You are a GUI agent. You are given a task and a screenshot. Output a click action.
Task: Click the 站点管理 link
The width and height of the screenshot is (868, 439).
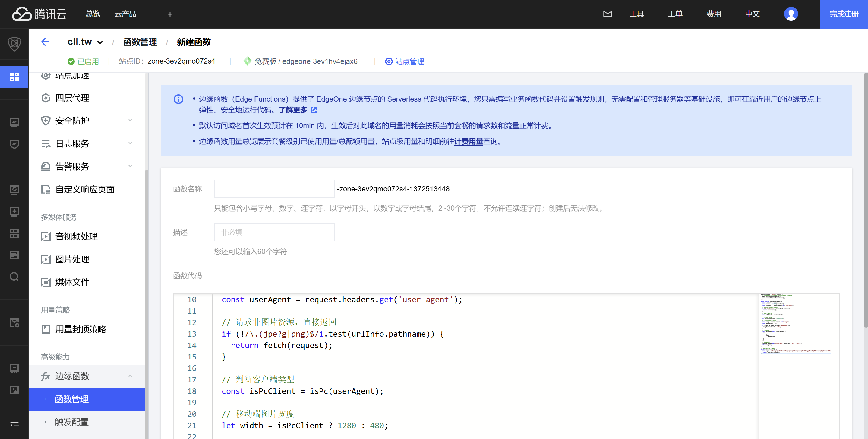tap(409, 61)
